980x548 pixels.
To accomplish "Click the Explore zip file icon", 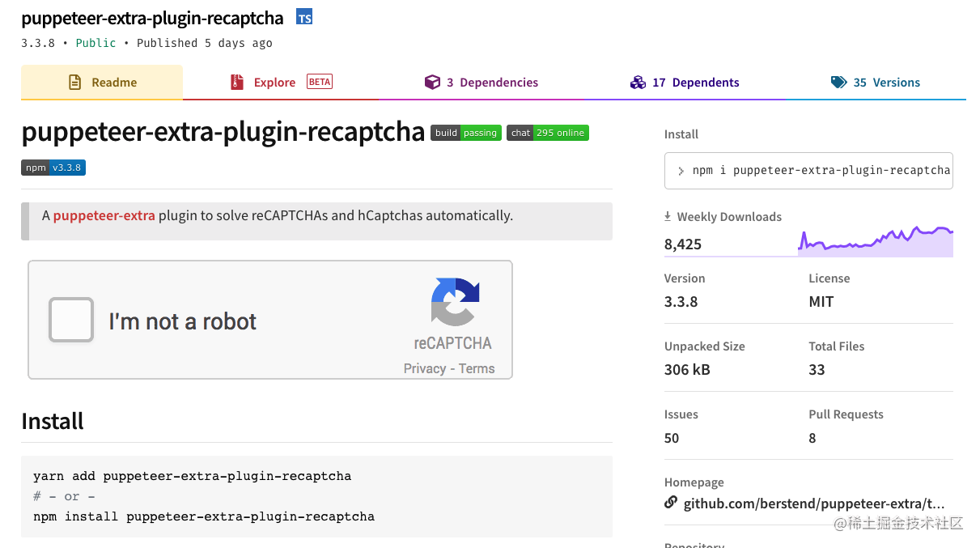I will pos(237,82).
